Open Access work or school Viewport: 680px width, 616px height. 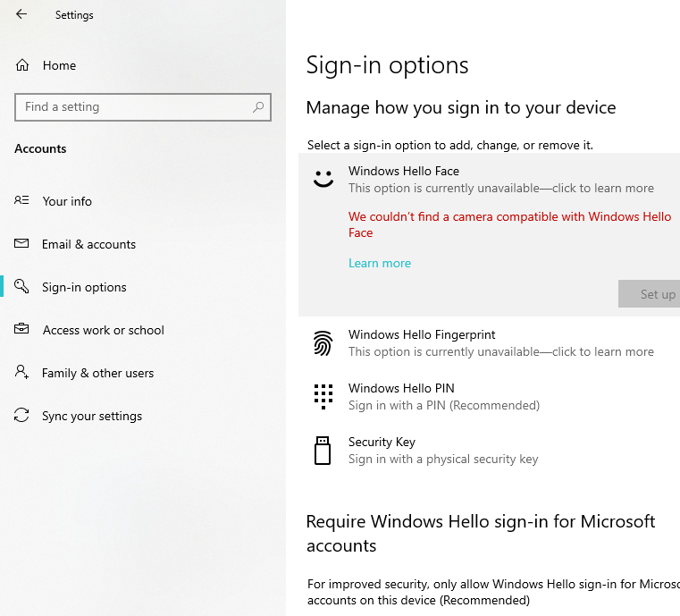[104, 330]
